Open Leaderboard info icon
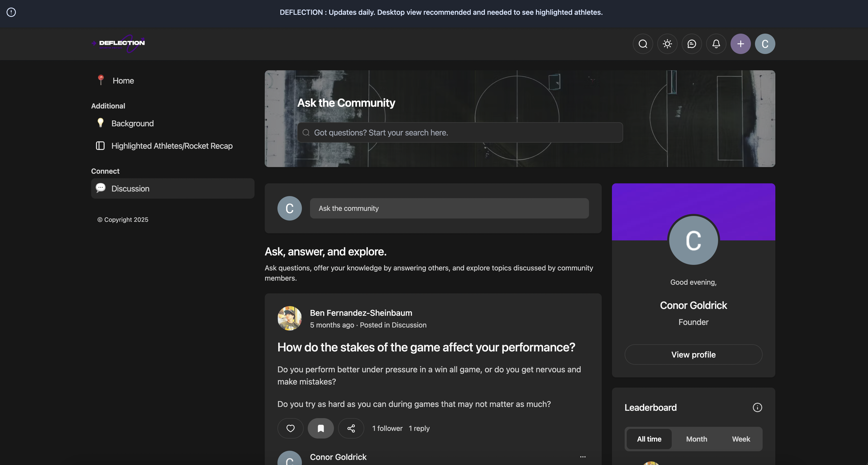The width and height of the screenshot is (868, 465). tap(757, 407)
